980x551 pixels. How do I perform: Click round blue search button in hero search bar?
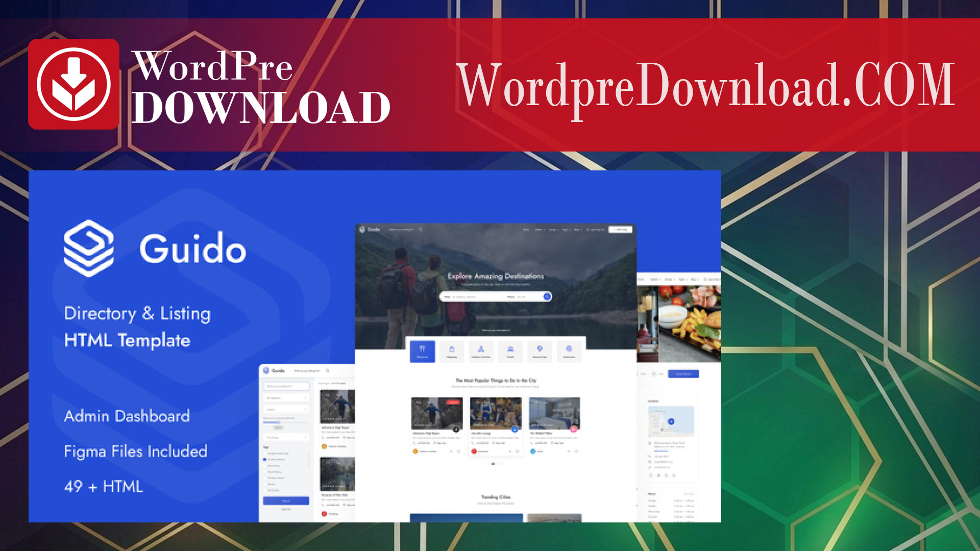(x=547, y=296)
